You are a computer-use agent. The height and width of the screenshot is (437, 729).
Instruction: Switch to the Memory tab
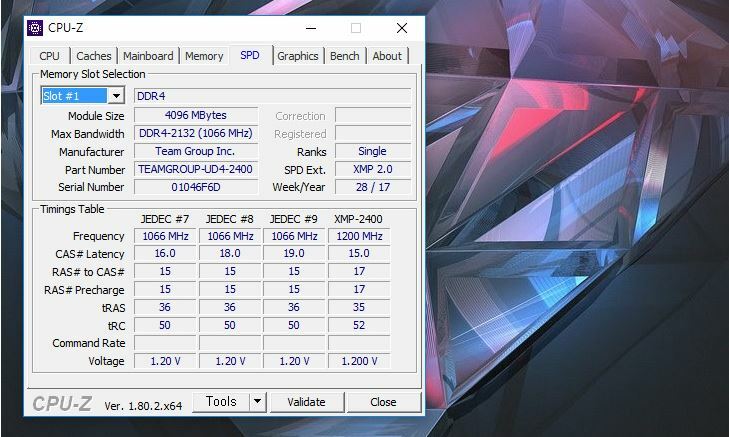204,56
